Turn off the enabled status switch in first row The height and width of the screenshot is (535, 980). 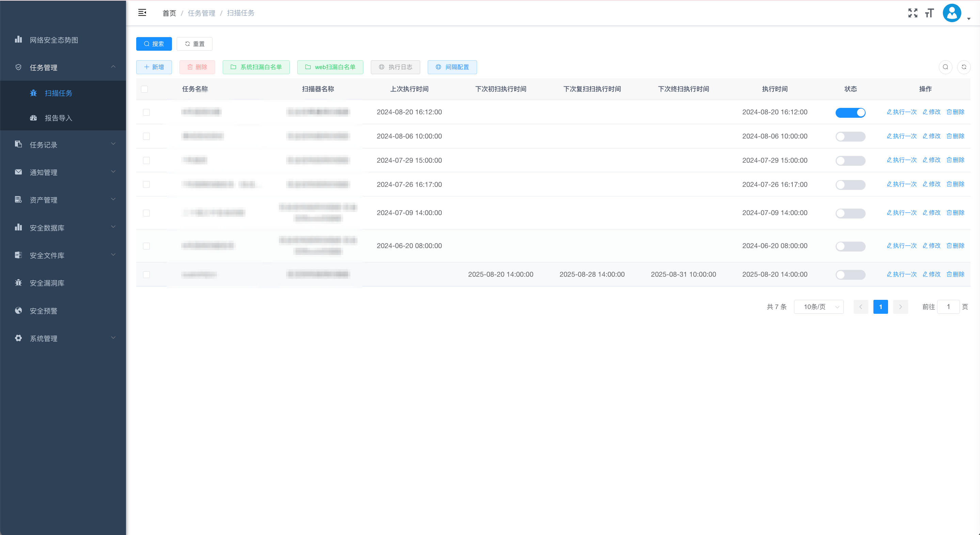click(850, 112)
